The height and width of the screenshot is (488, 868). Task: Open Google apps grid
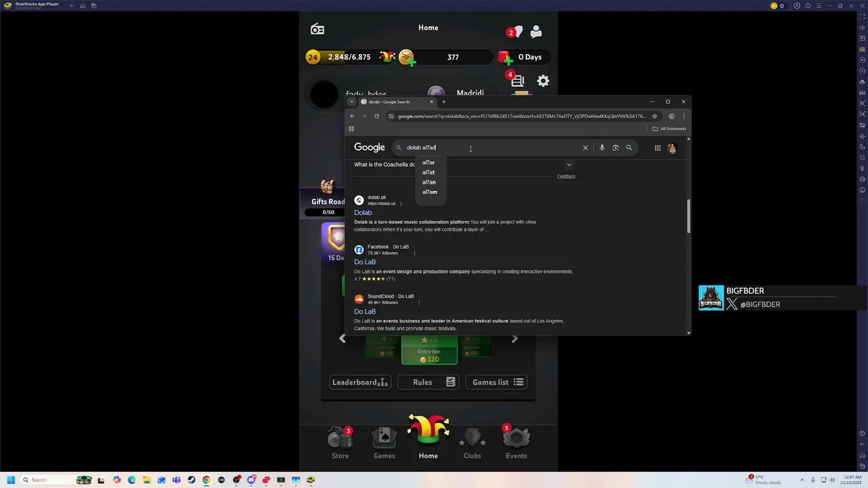pyautogui.click(x=657, y=148)
